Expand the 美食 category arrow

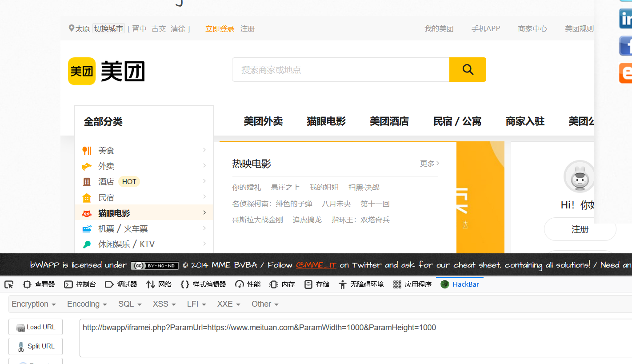pyautogui.click(x=204, y=150)
